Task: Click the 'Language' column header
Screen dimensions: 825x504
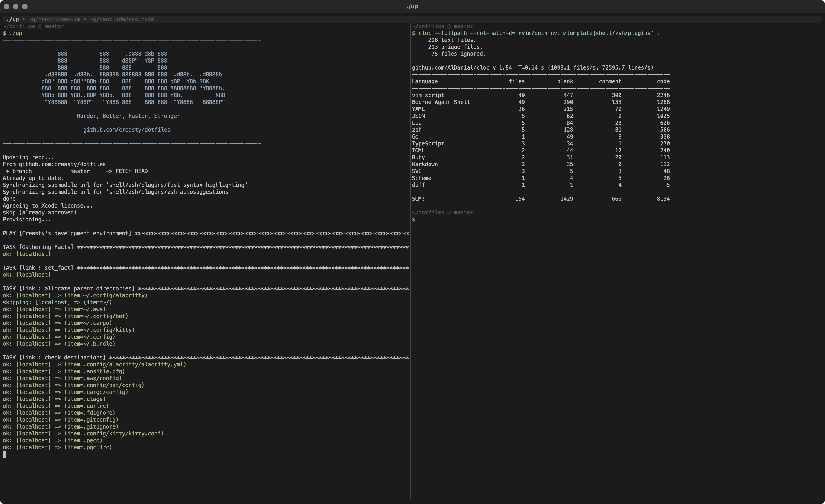Action: pos(424,81)
